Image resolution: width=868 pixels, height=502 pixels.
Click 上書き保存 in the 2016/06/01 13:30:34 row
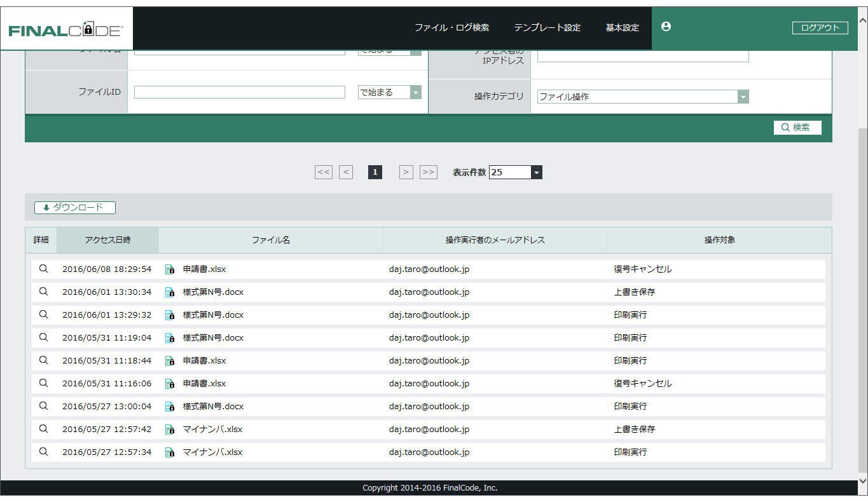click(635, 292)
